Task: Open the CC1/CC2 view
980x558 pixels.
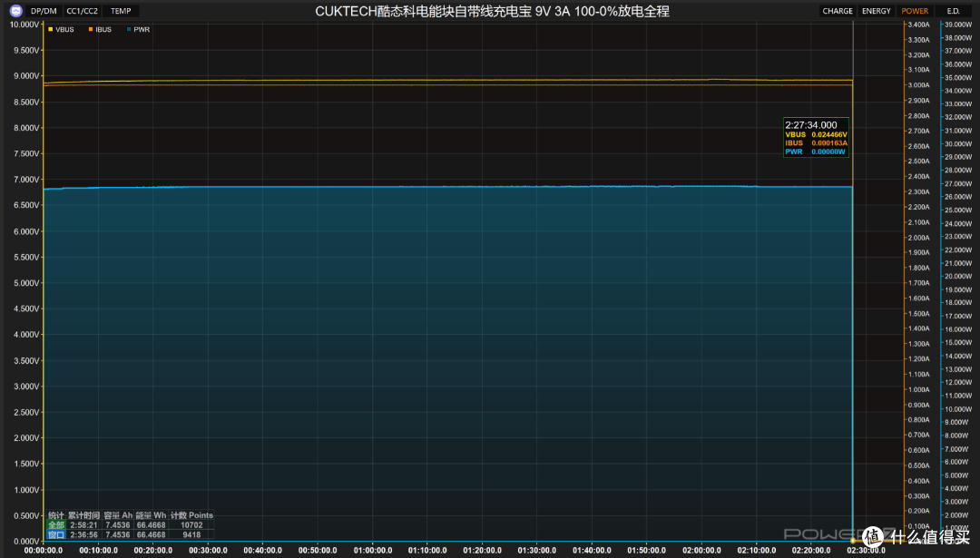Action: pos(82,11)
